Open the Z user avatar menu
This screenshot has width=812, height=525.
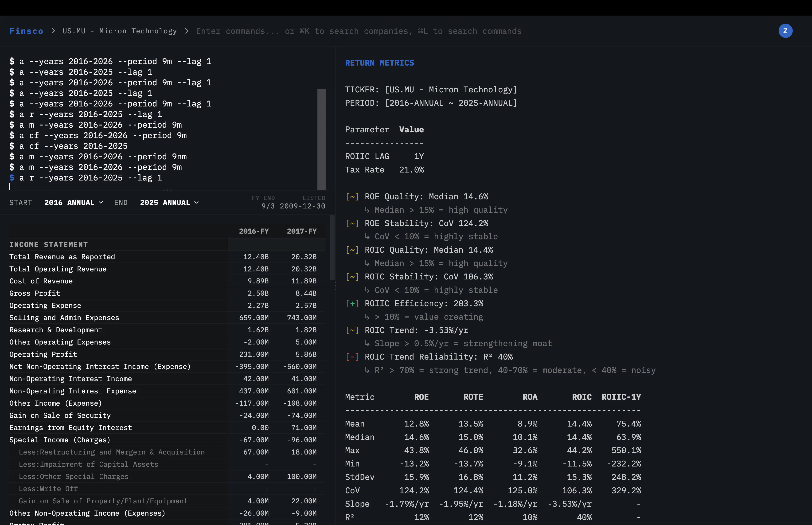point(785,31)
